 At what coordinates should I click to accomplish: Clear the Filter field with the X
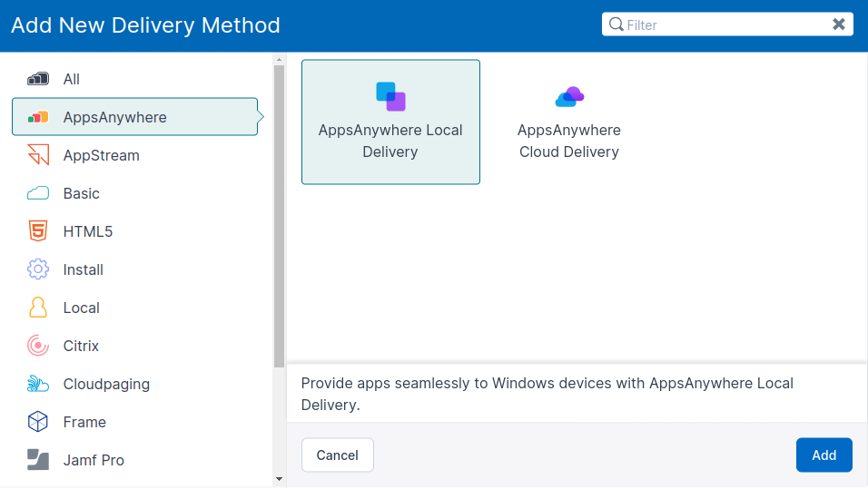click(x=839, y=24)
